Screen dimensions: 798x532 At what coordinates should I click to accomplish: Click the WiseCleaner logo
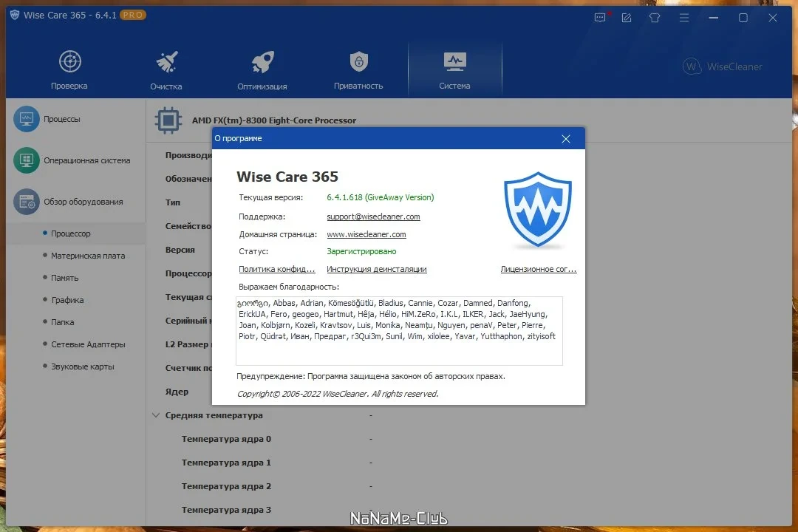click(x=722, y=66)
